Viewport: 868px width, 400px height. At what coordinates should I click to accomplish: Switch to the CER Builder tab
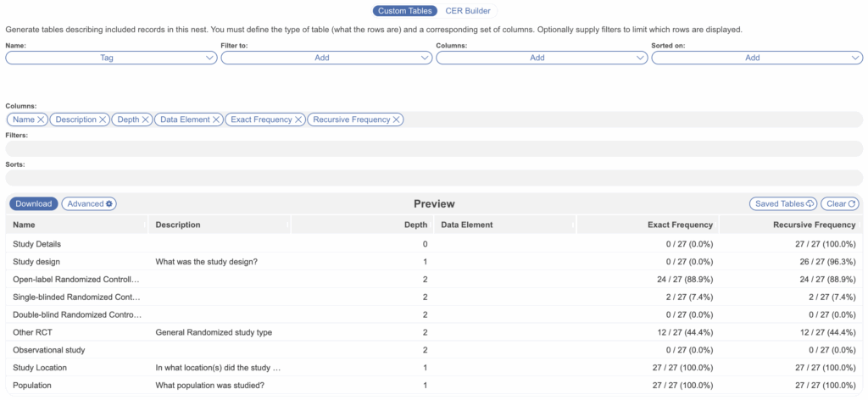tap(468, 11)
